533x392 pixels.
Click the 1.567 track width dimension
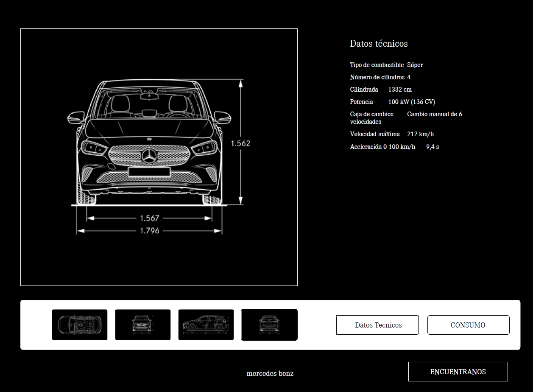(x=149, y=218)
